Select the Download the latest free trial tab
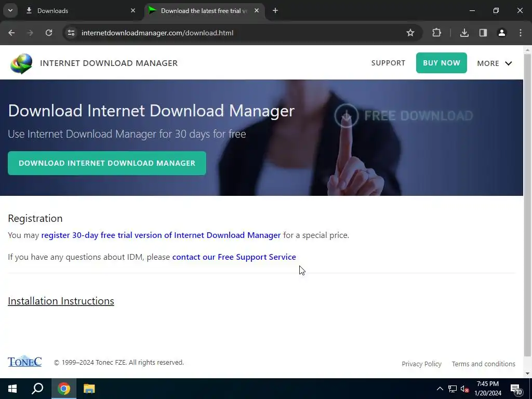Viewport: 532px width, 399px height. (205, 11)
